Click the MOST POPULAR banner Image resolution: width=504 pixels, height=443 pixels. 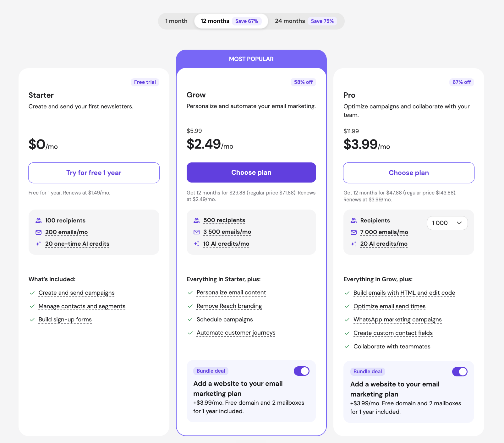tap(251, 59)
